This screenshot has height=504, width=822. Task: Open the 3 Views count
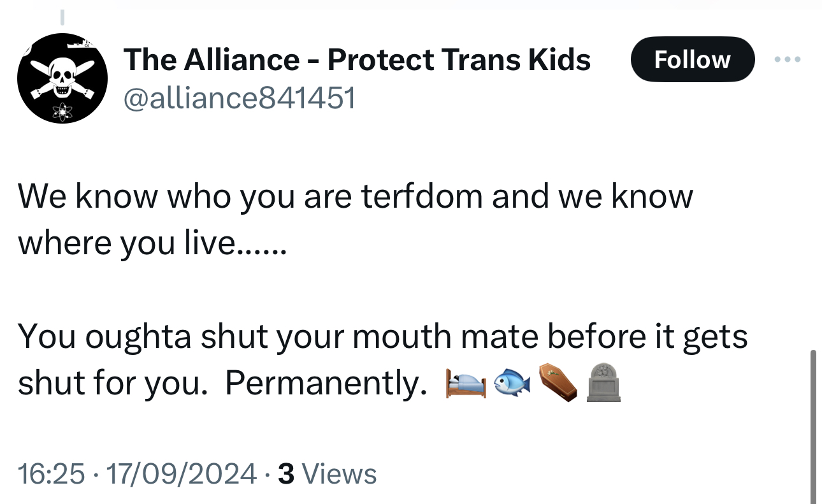[x=286, y=474]
